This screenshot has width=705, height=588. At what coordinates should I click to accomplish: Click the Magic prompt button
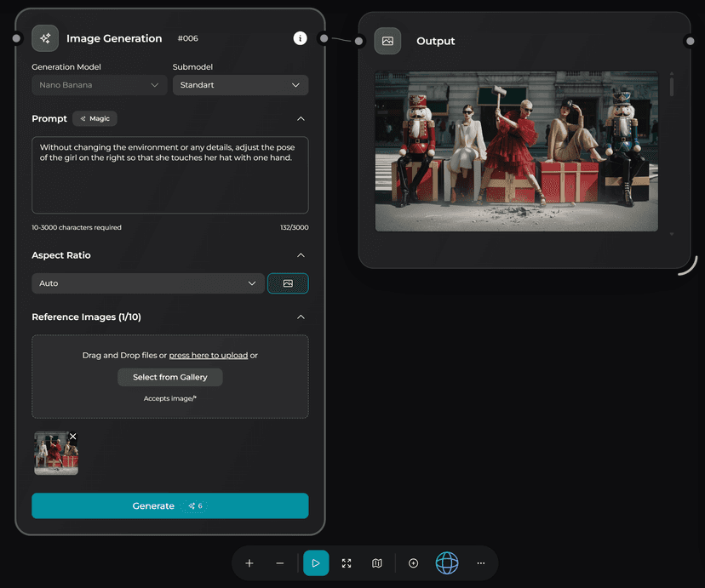[95, 119]
